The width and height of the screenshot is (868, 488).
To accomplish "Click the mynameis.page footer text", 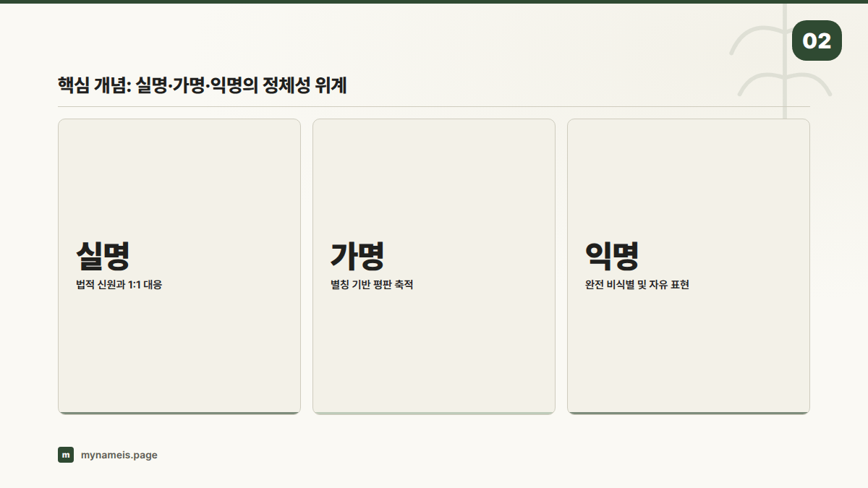I will coord(119,455).
